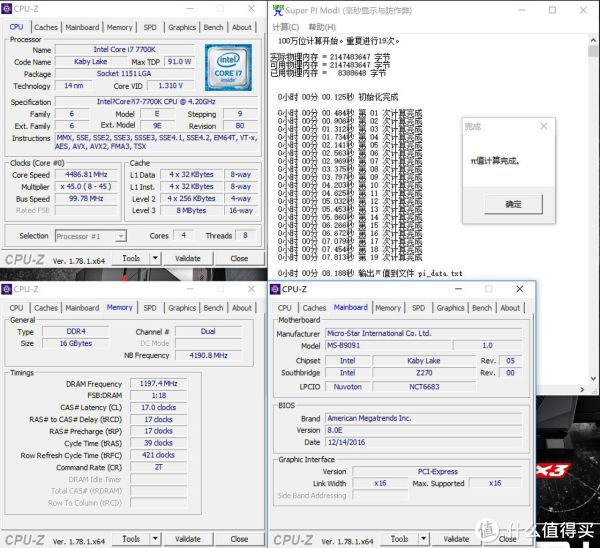Open Memory tab in top CPU-Z window
This screenshot has width=600, height=548.
point(119,27)
